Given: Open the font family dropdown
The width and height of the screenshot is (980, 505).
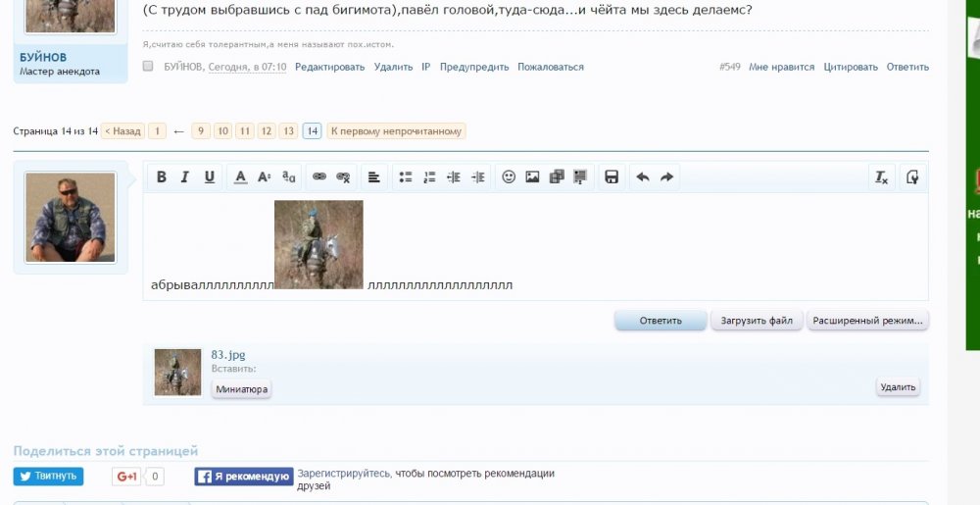Looking at the screenshot, I should [288, 177].
